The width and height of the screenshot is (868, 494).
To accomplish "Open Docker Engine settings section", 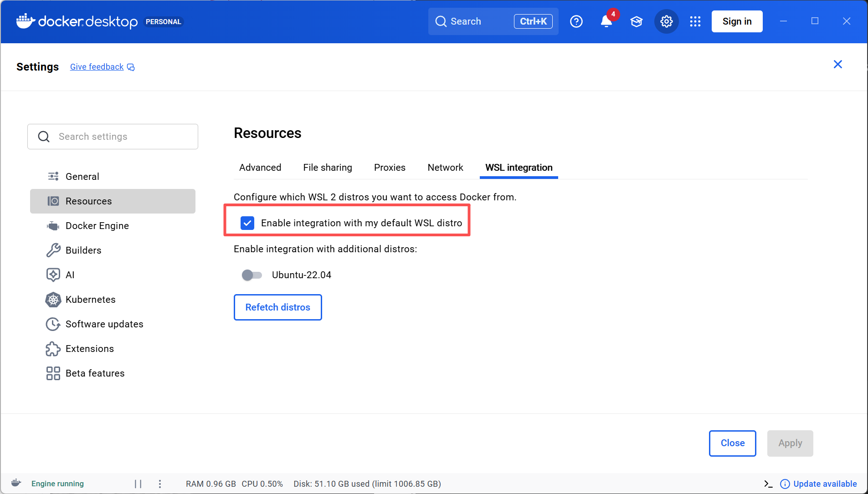I will coord(113,226).
